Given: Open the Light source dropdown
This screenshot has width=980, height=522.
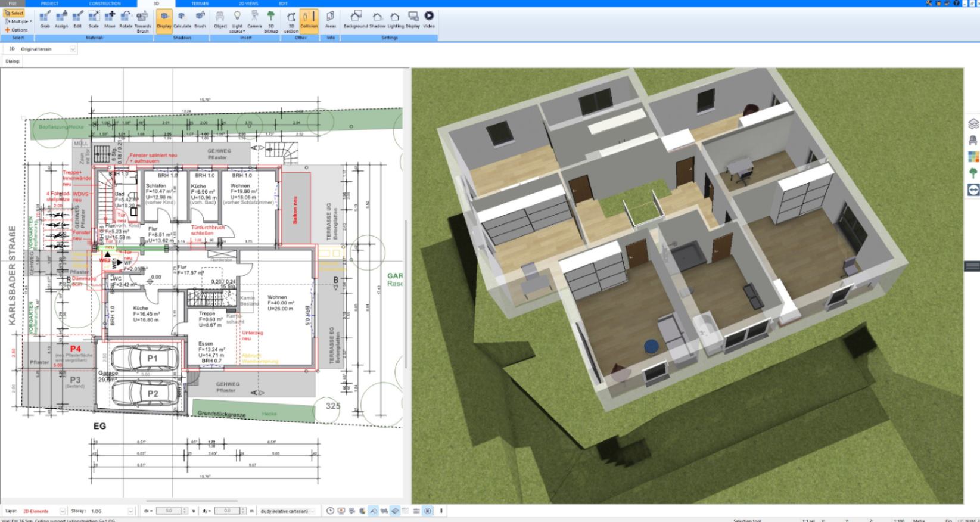Looking at the screenshot, I should click(x=237, y=21).
